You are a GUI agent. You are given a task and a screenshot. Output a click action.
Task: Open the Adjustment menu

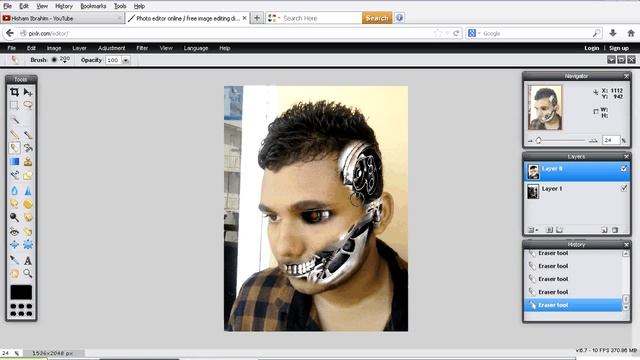(x=111, y=48)
